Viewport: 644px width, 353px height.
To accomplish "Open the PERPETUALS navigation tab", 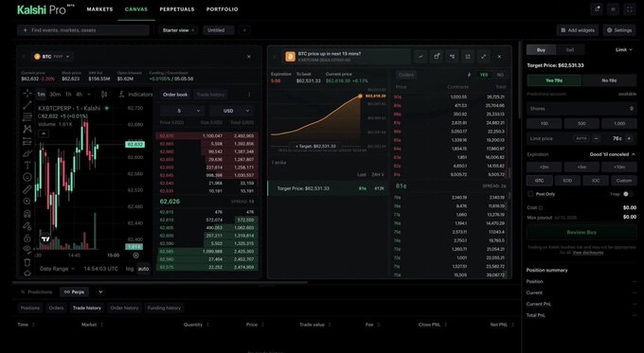I will tap(177, 9).
